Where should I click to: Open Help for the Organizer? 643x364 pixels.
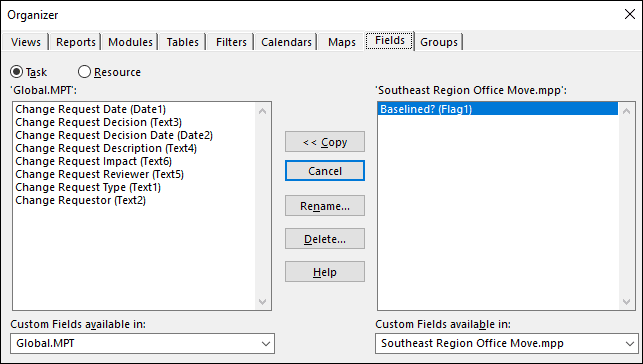[x=325, y=272]
